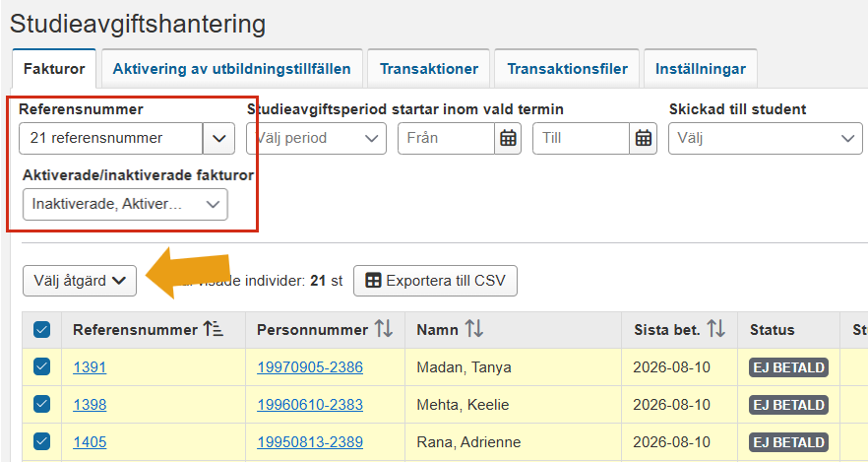Open personnummer 19970905-2386 link

(x=310, y=367)
